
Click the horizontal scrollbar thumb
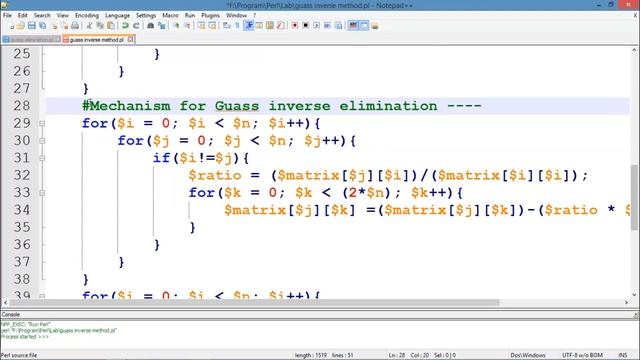[254, 302]
